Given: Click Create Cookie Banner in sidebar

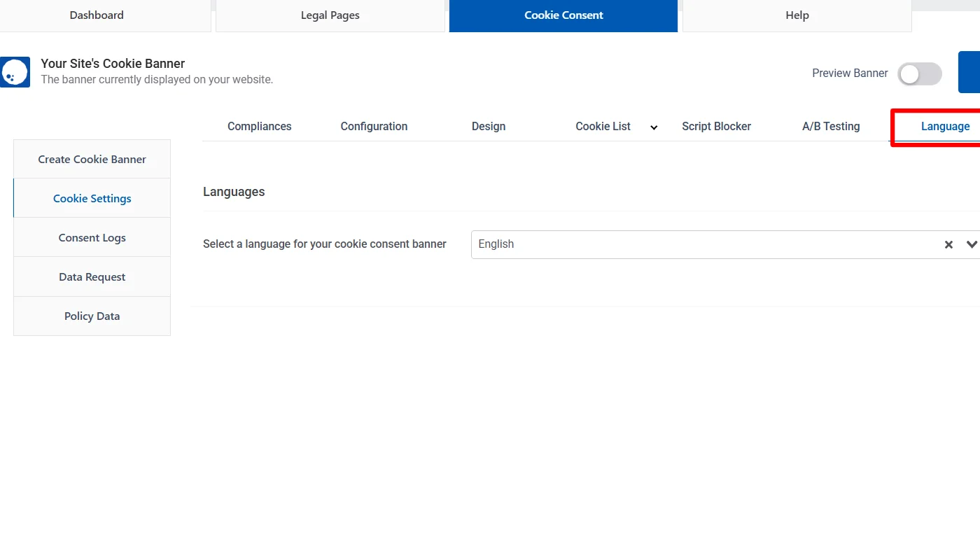Looking at the screenshot, I should [92, 159].
